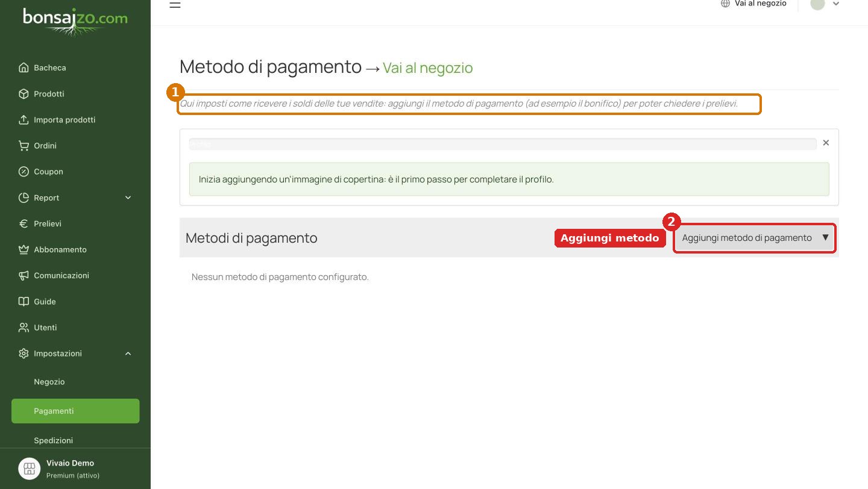Click the Impostazioni gear icon
The height and width of the screenshot is (489, 868).
pos(24,353)
